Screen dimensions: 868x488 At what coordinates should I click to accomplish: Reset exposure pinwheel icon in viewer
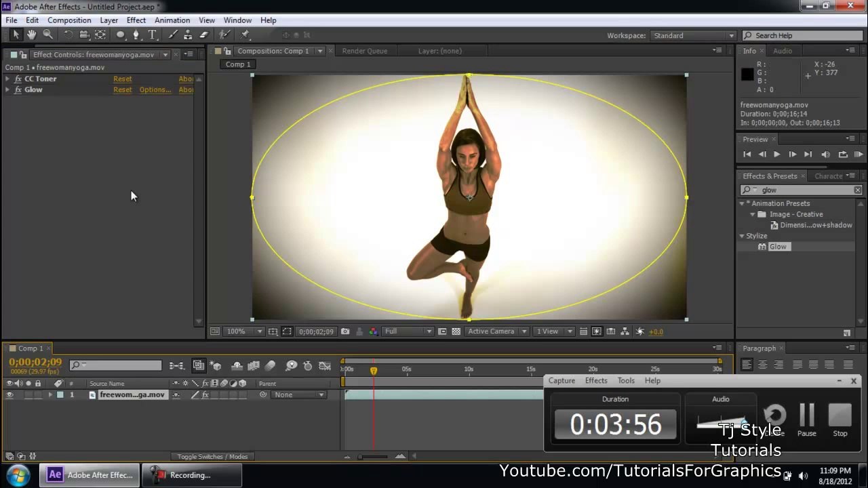tap(641, 331)
